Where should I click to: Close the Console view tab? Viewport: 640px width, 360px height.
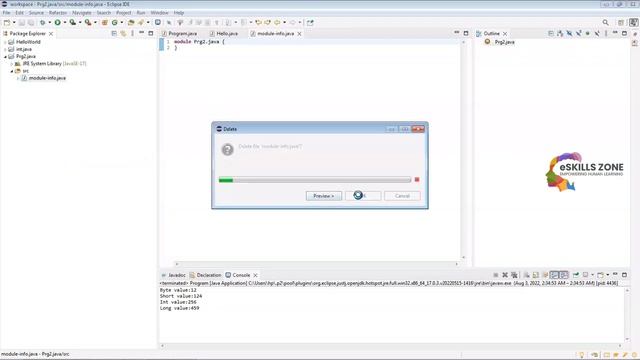tap(256, 276)
